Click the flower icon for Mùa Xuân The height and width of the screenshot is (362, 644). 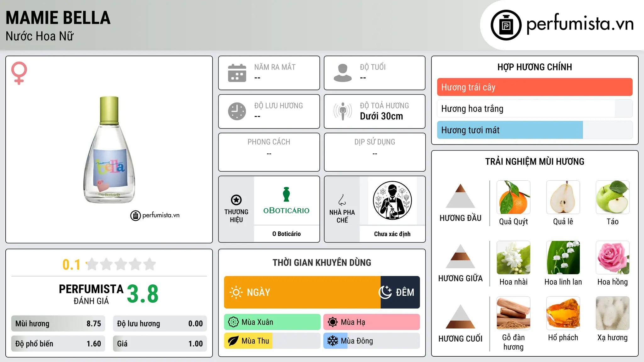click(x=233, y=322)
